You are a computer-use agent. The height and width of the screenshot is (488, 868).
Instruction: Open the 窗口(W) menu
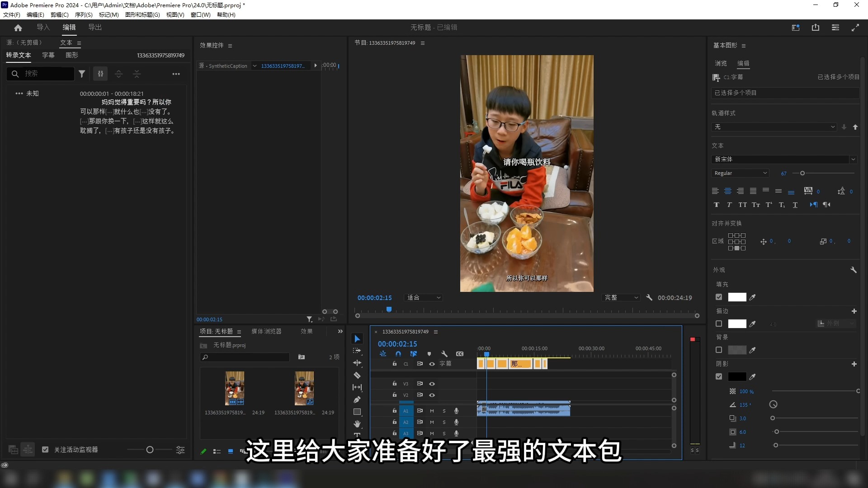point(200,14)
